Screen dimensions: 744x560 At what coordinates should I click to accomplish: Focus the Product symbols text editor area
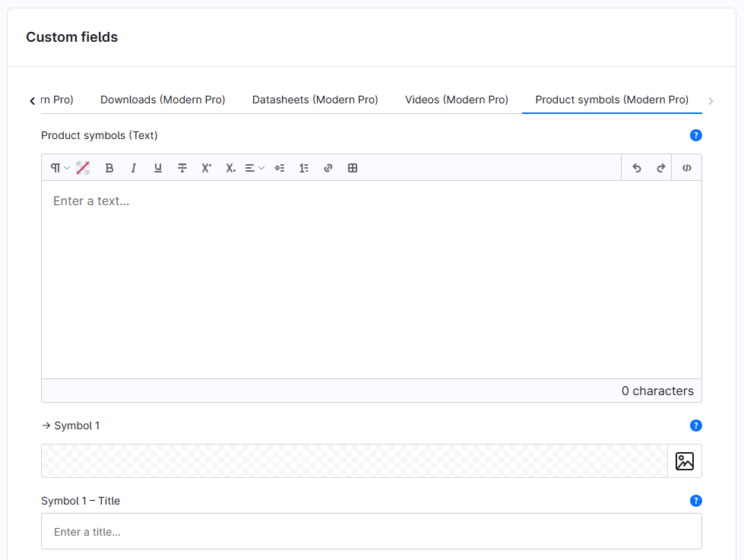point(372,280)
